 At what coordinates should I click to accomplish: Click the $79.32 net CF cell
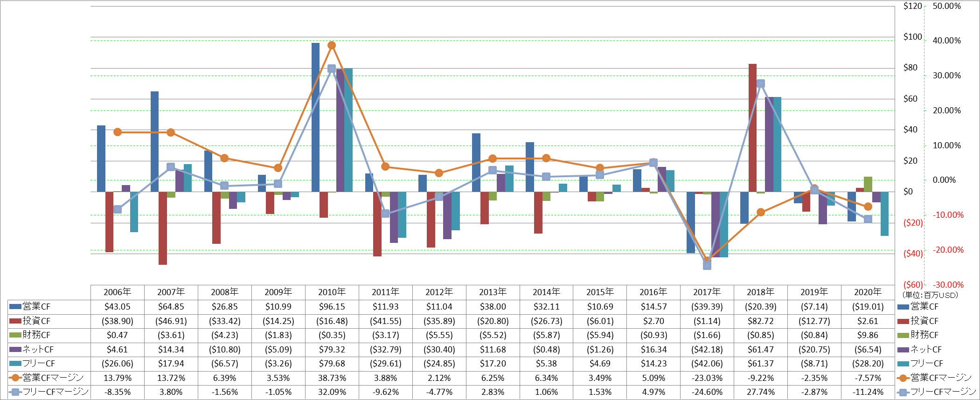tap(332, 350)
